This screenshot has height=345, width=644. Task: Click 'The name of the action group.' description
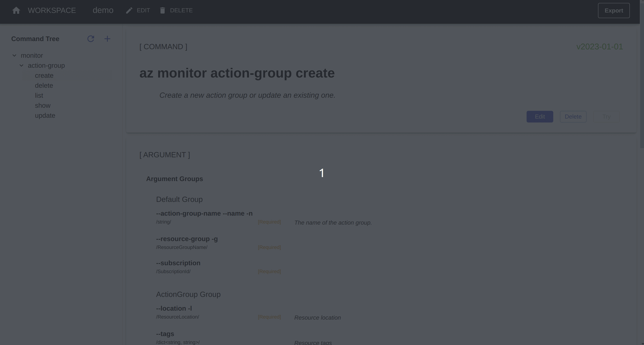(333, 223)
